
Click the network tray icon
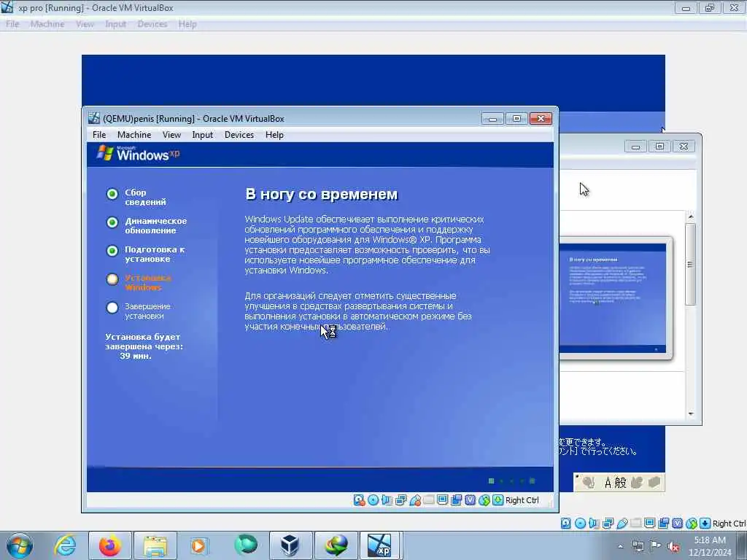point(638,546)
